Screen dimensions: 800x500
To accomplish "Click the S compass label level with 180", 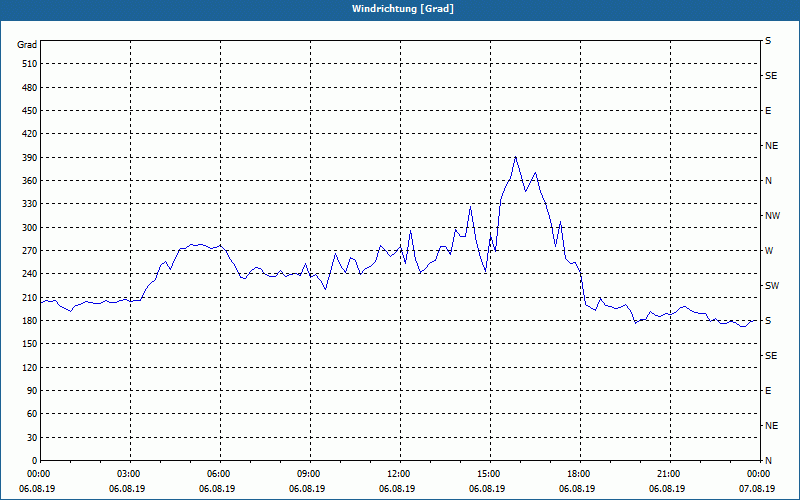I will point(768,320).
